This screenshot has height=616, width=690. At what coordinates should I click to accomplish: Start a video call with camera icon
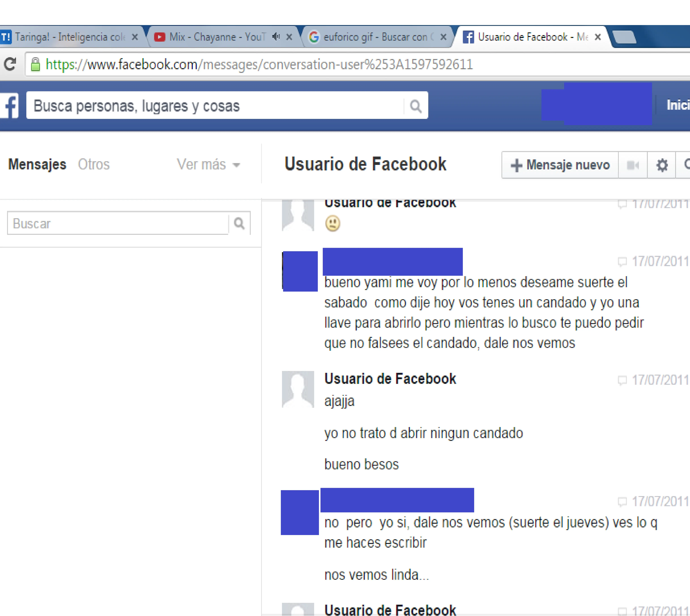point(632,165)
